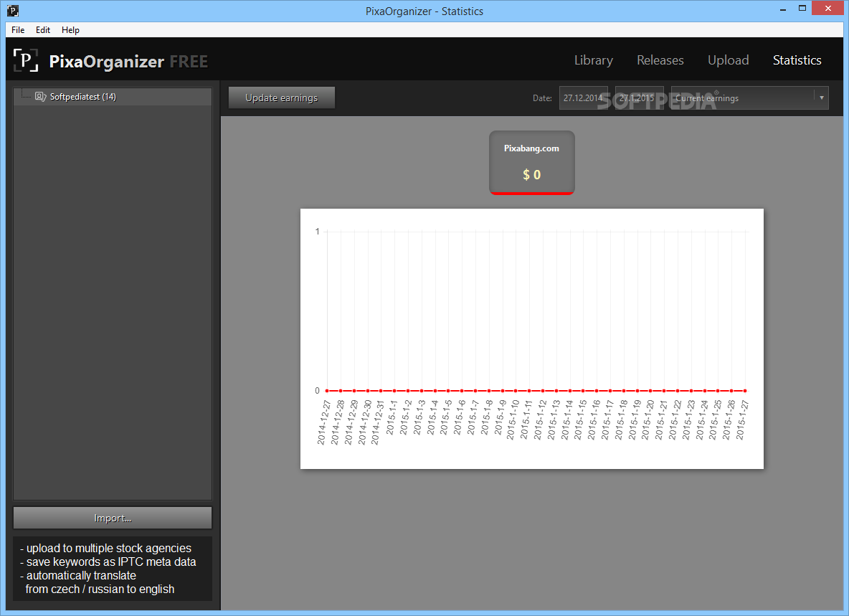The height and width of the screenshot is (616, 849).
Task: Click the Softpediatest account icon
Action: coord(40,96)
